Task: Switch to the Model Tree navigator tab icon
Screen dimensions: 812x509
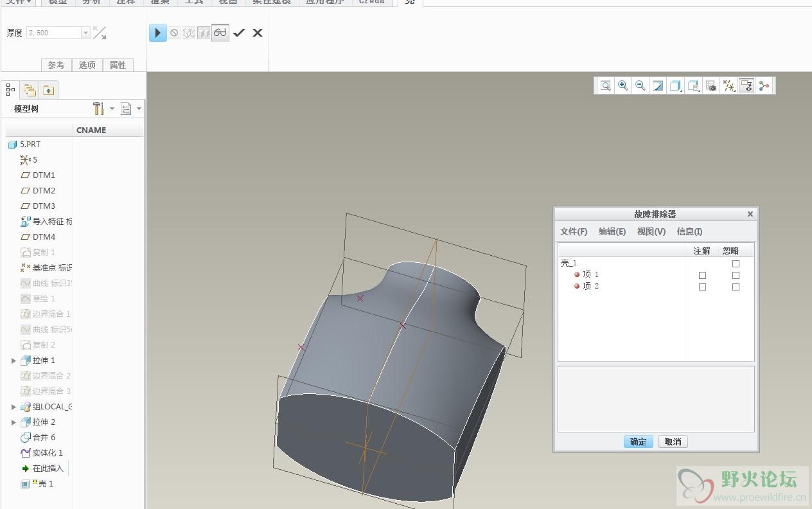Action: (x=11, y=90)
